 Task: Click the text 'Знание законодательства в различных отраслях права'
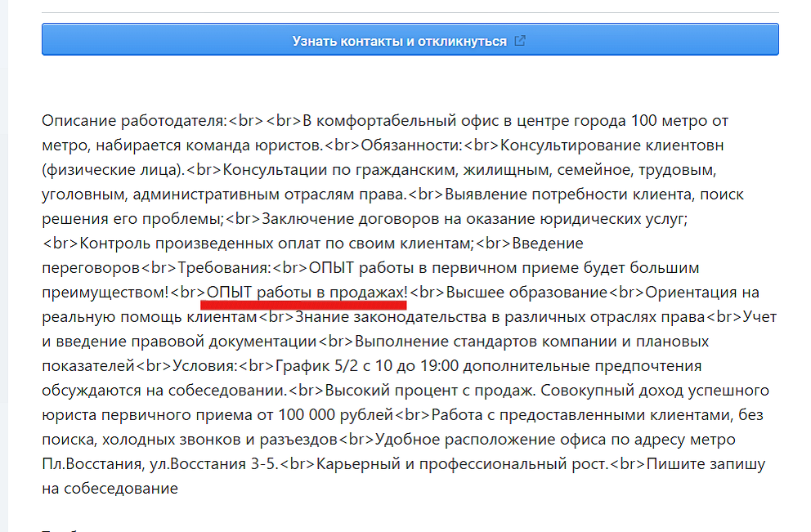[x=500, y=316]
